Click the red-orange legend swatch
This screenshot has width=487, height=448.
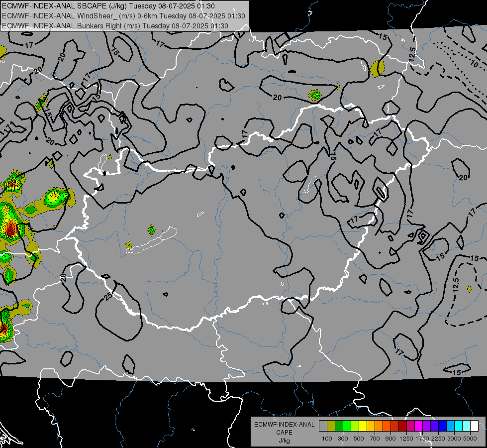(387, 426)
